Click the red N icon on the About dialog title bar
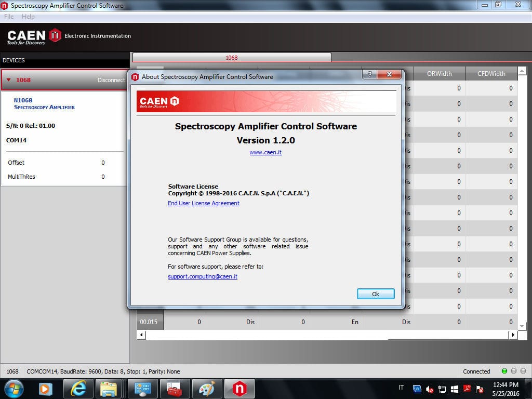 tap(135, 76)
